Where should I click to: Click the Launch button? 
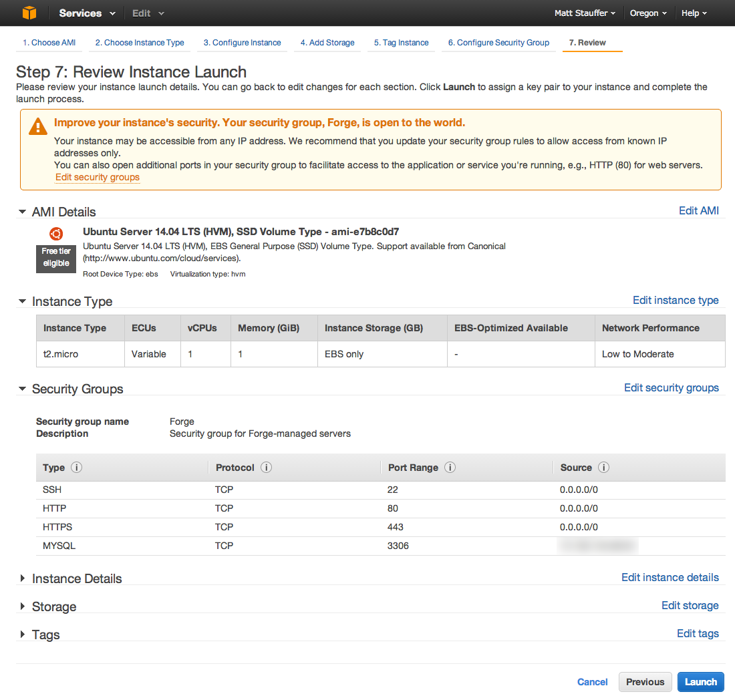tap(701, 682)
